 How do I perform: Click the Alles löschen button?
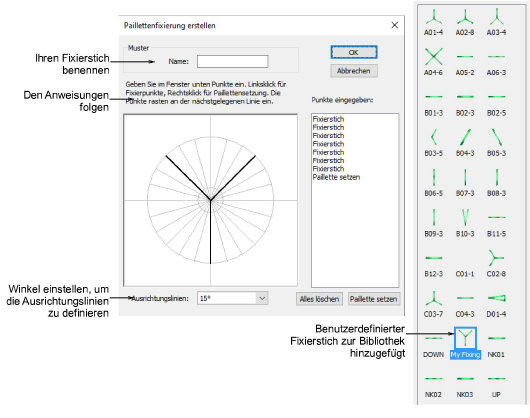coord(319,299)
